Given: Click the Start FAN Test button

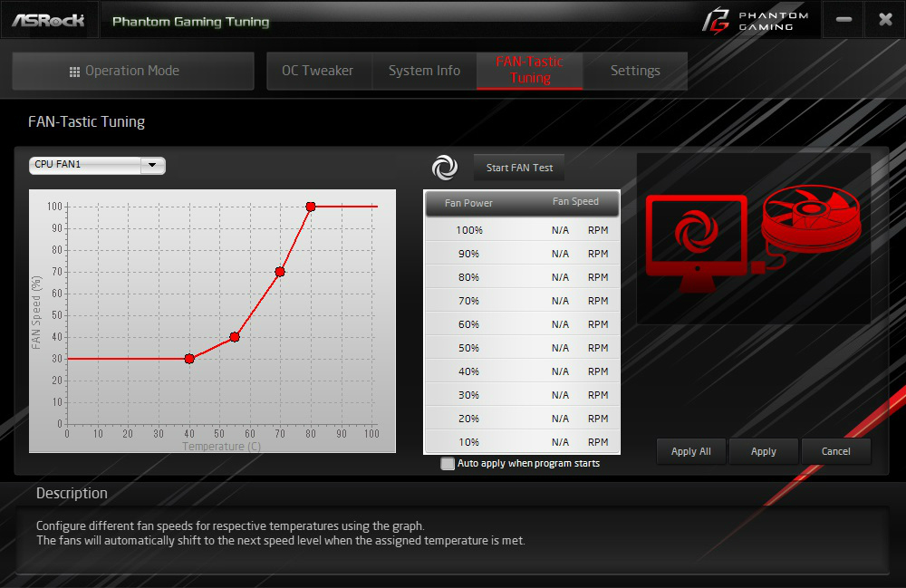Looking at the screenshot, I should coord(519,168).
